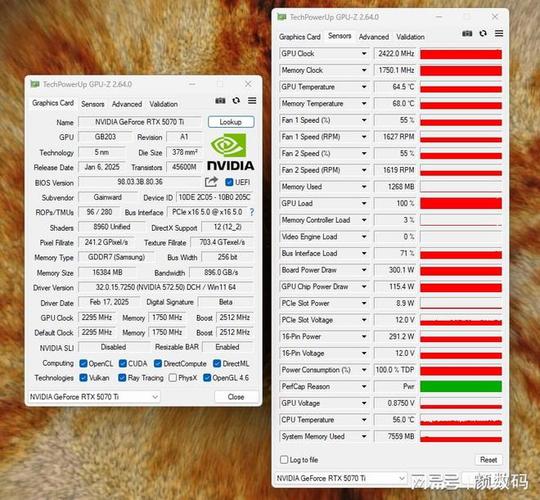Viewport: 540px width, 500px height.
Task: Switch to Validation tab in Graphics Card window
Action: (164, 104)
